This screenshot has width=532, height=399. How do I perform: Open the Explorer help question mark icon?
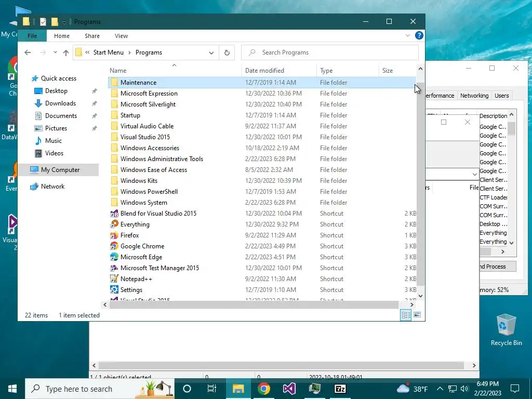click(x=419, y=35)
